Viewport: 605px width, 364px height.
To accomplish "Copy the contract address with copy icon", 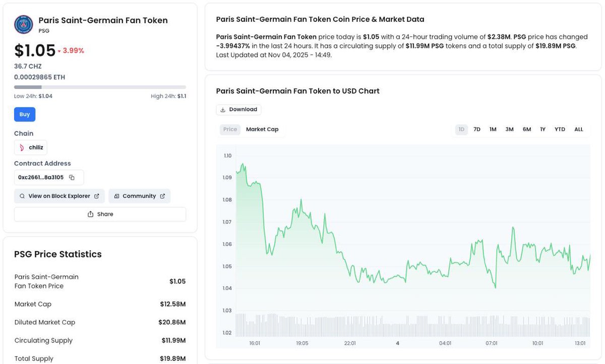I will pyautogui.click(x=72, y=177).
